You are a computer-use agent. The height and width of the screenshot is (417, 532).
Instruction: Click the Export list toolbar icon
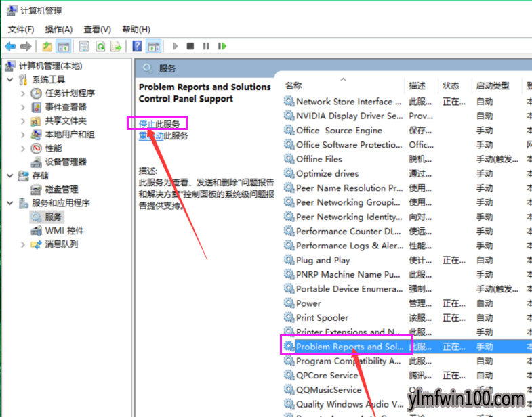click(116, 46)
